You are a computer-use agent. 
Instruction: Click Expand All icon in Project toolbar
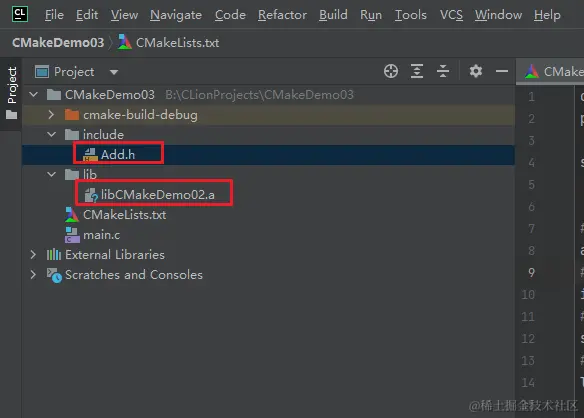(417, 71)
